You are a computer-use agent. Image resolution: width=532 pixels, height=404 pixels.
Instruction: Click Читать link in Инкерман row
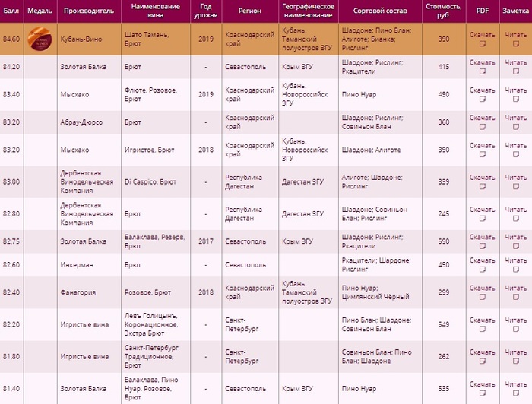(516, 260)
